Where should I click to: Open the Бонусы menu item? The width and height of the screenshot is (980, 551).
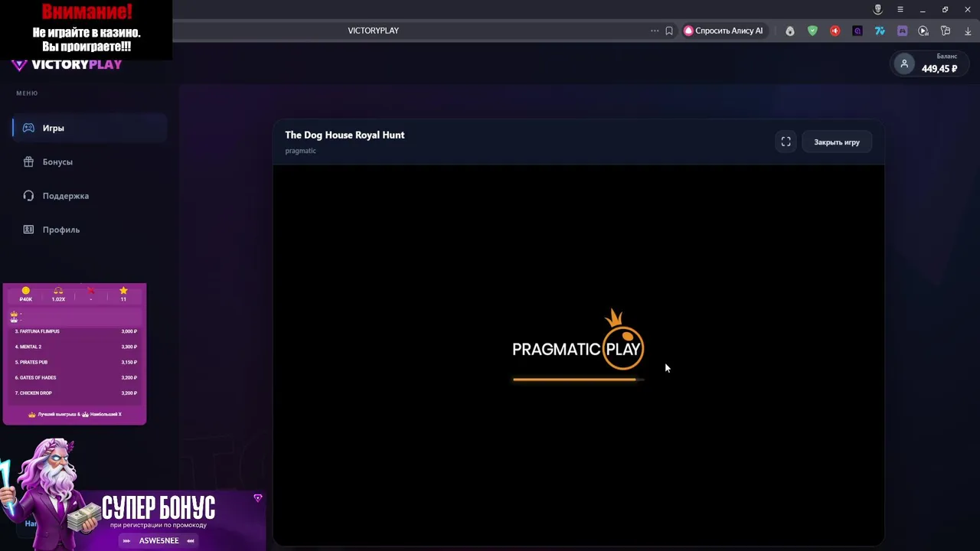(90, 161)
